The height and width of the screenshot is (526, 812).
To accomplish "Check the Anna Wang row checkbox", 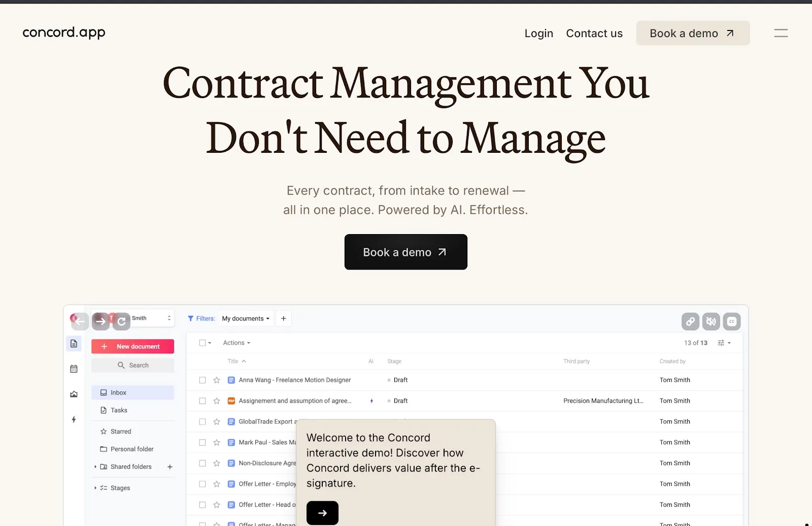I will point(202,380).
